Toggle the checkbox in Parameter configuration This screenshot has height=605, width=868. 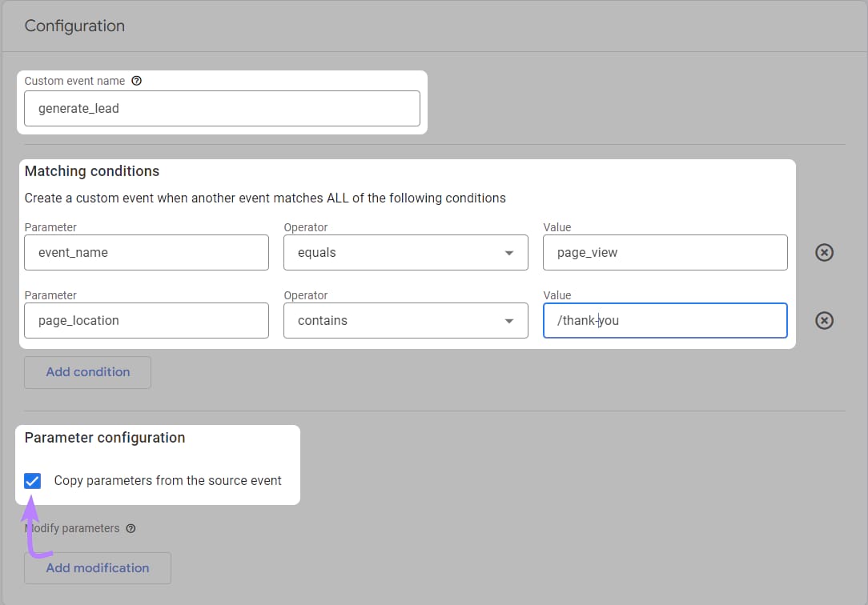pyautogui.click(x=32, y=480)
